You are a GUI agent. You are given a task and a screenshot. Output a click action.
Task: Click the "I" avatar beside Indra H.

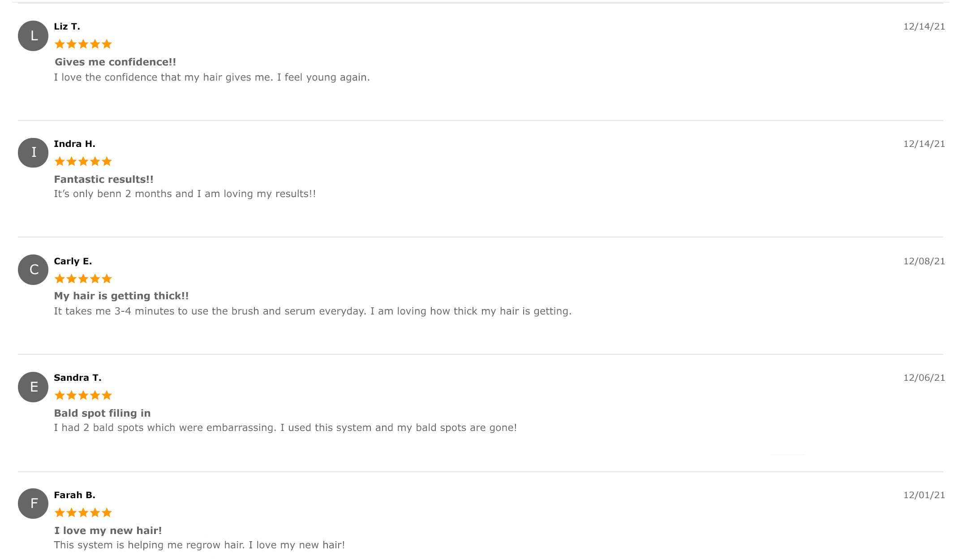[x=33, y=153]
